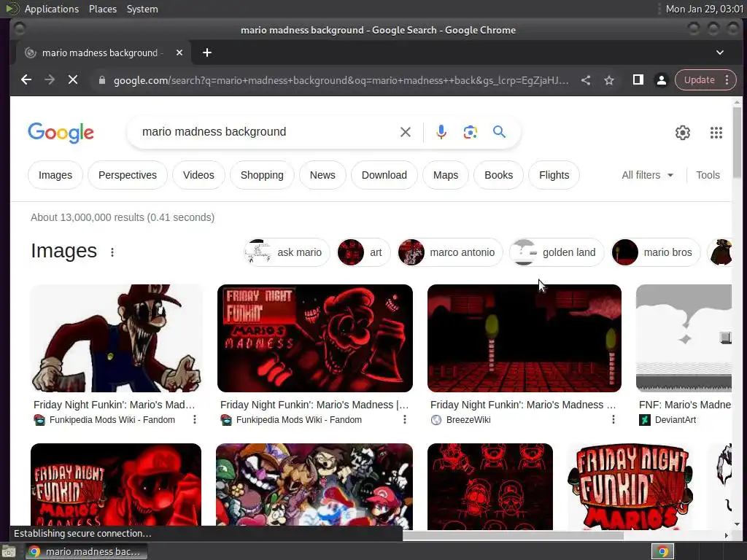Expand the tab search dropdown

[720, 52]
